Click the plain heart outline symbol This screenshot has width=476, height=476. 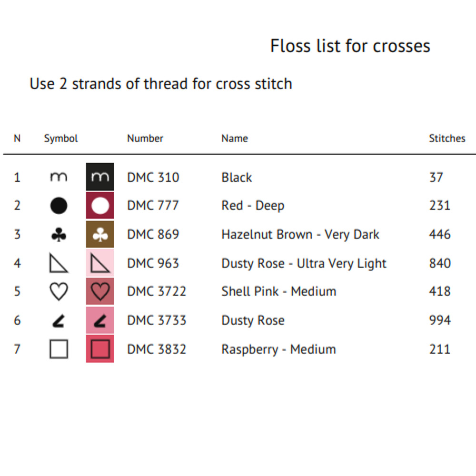point(59,291)
